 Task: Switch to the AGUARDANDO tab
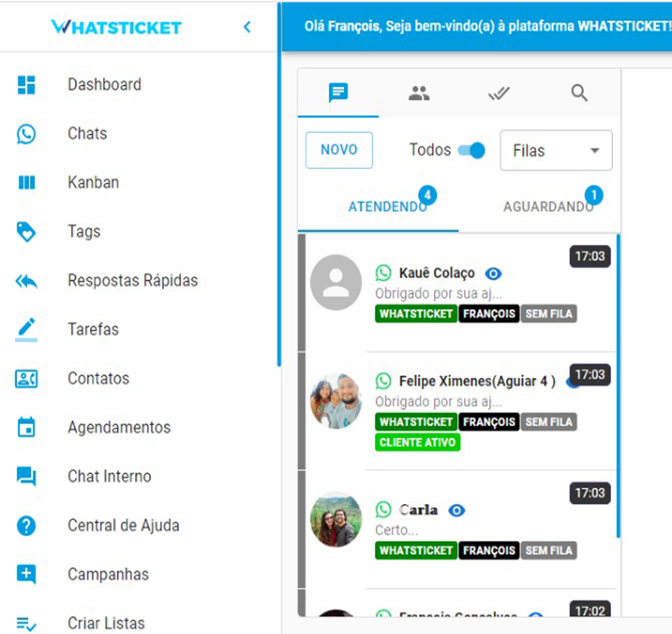[548, 207]
